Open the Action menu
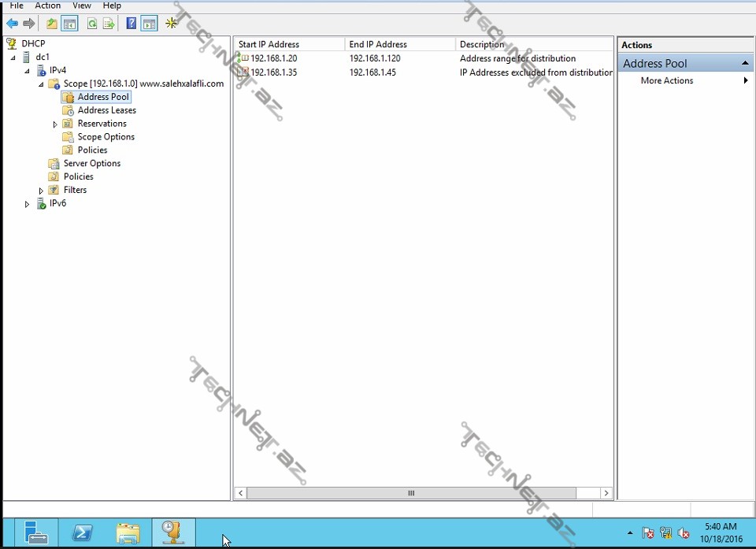756x549 pixels. pyautogui.click(x=47, y=6)
